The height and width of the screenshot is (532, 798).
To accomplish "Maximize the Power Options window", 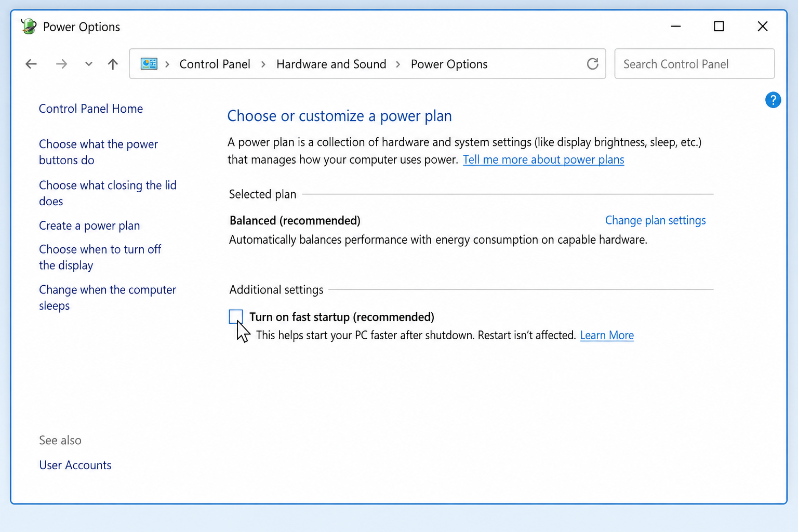I will tap(719, 26).
